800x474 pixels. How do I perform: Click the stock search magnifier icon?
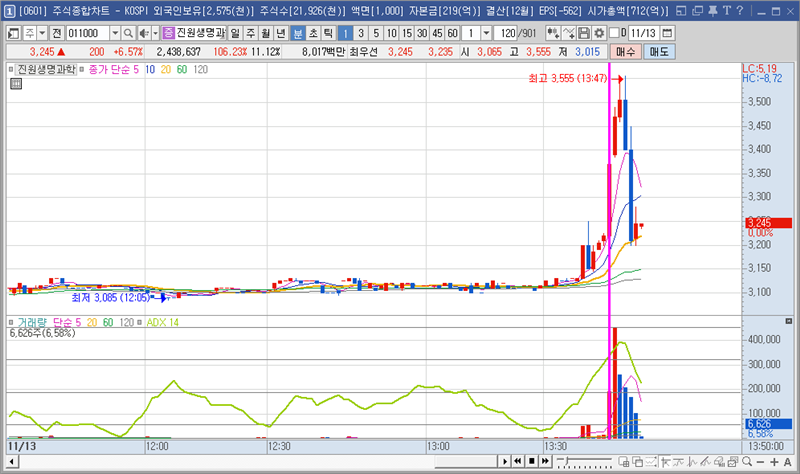[x=129, y=33]
